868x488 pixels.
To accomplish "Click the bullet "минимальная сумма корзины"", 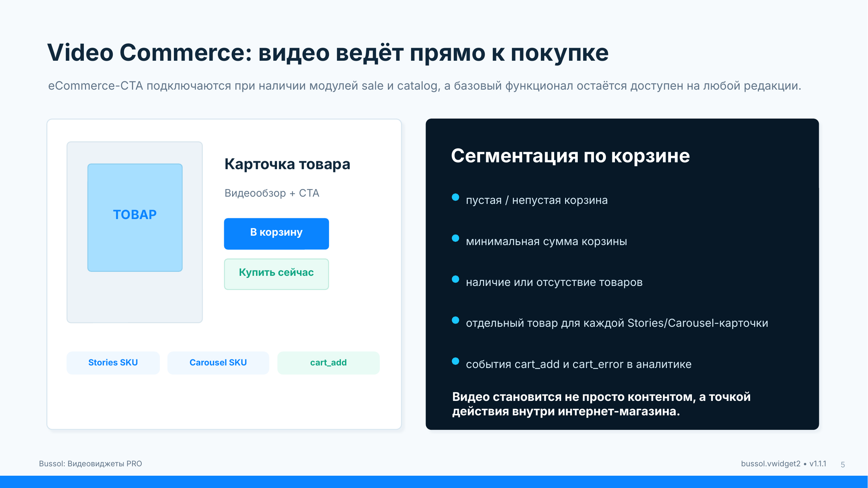I will click(546, 241).
